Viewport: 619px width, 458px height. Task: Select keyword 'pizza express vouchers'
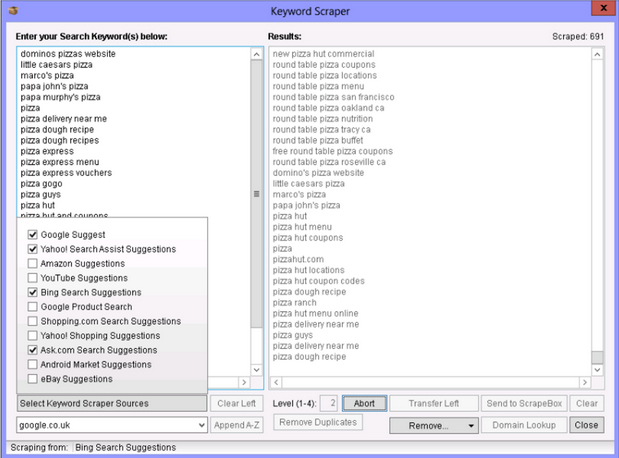(x=66, y=173)
